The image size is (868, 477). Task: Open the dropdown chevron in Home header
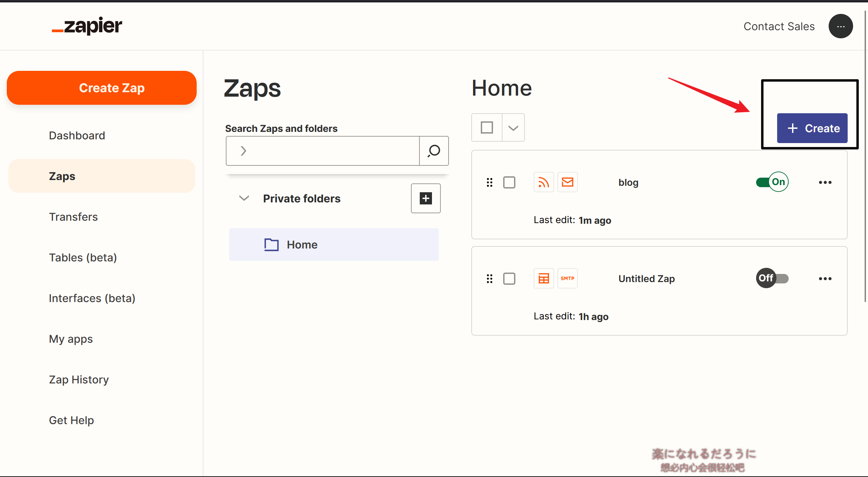tap(513, 127)
